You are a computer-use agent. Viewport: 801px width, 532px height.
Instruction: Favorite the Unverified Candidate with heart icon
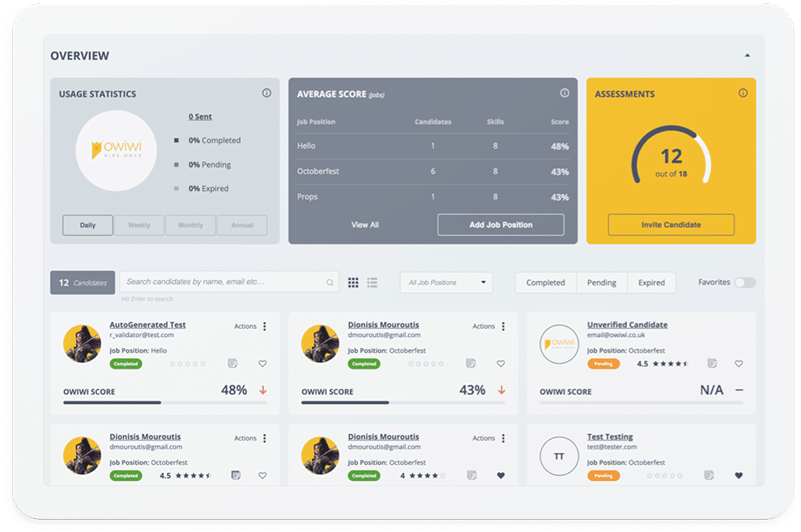click(739, 364)
